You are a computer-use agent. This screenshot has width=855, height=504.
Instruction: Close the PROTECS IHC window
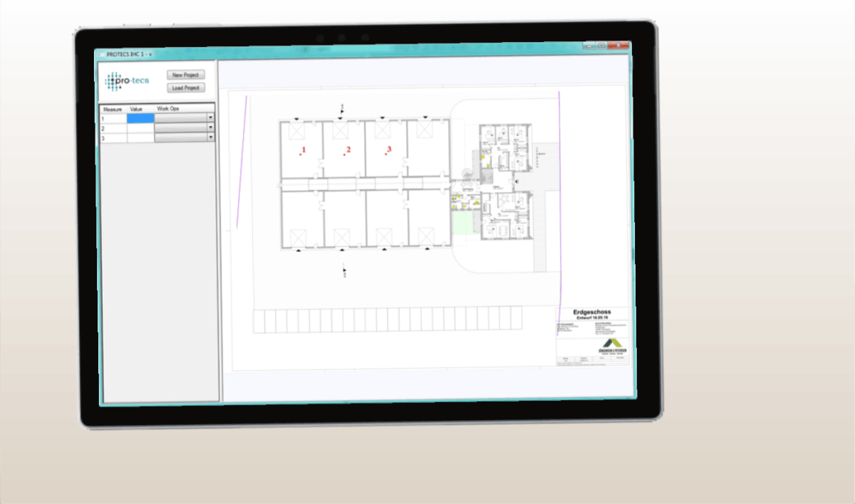point(620,46)
